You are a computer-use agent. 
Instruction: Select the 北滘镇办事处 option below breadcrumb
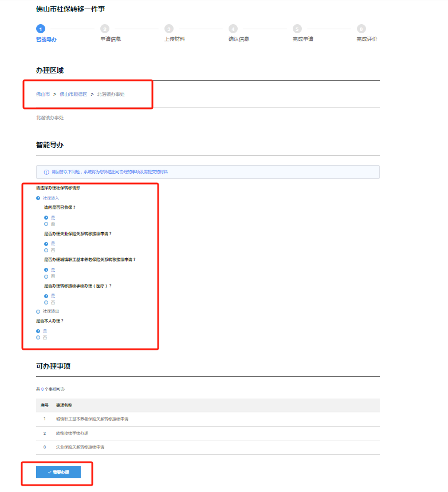tap(50, 118)
